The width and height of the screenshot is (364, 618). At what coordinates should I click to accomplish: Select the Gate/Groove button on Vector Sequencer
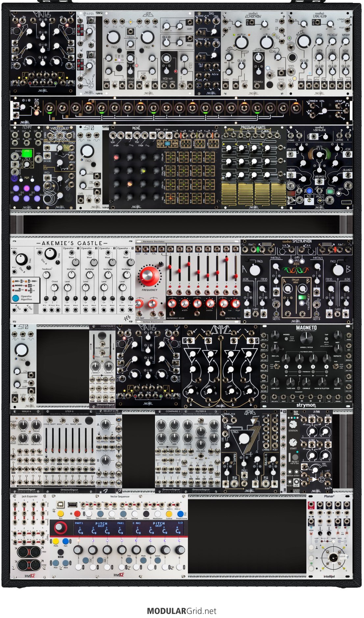tap(101, 514)
